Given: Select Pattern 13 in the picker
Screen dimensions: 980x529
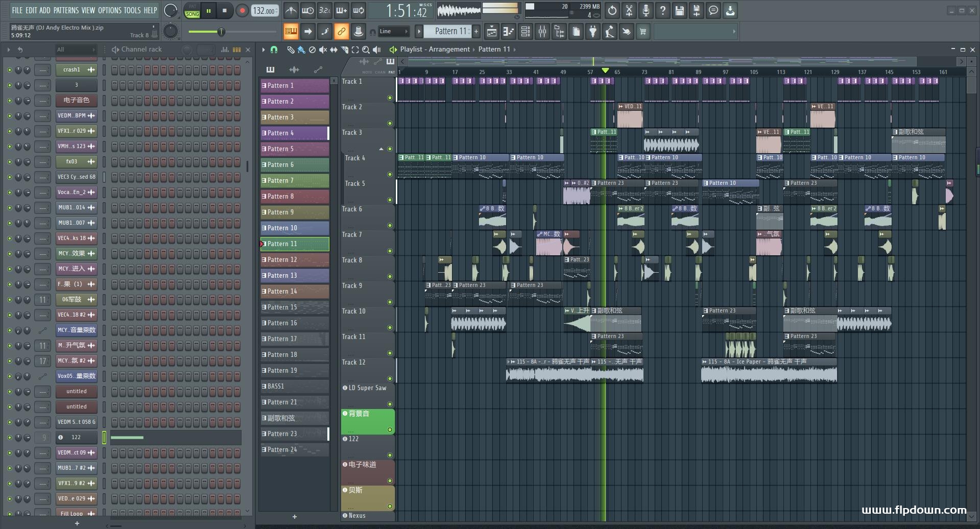Looking at the screenshot, I should pyautogui.click(x=295, y=275).
